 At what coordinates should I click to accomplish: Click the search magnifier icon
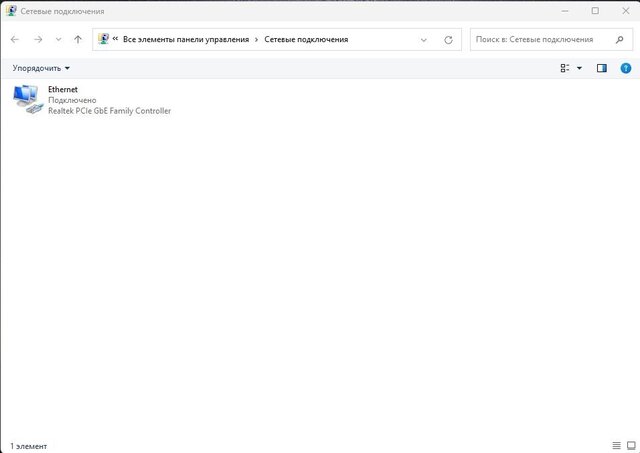(620, 40)
